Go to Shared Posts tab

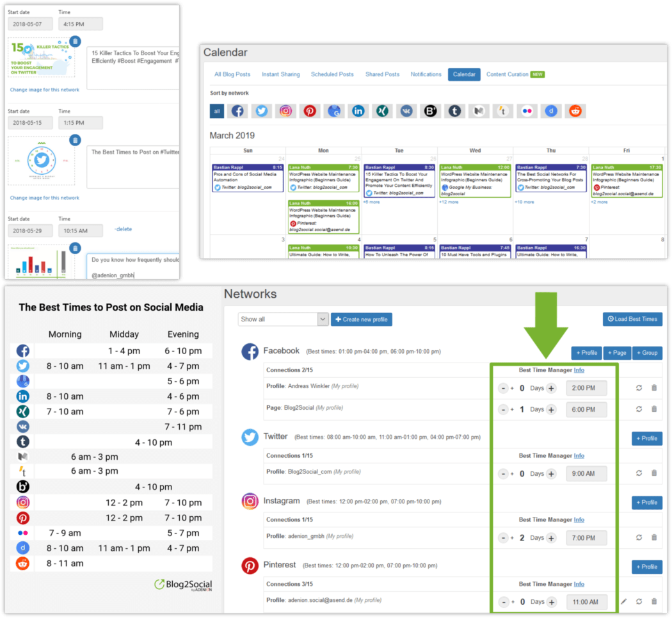coord(382,74)
